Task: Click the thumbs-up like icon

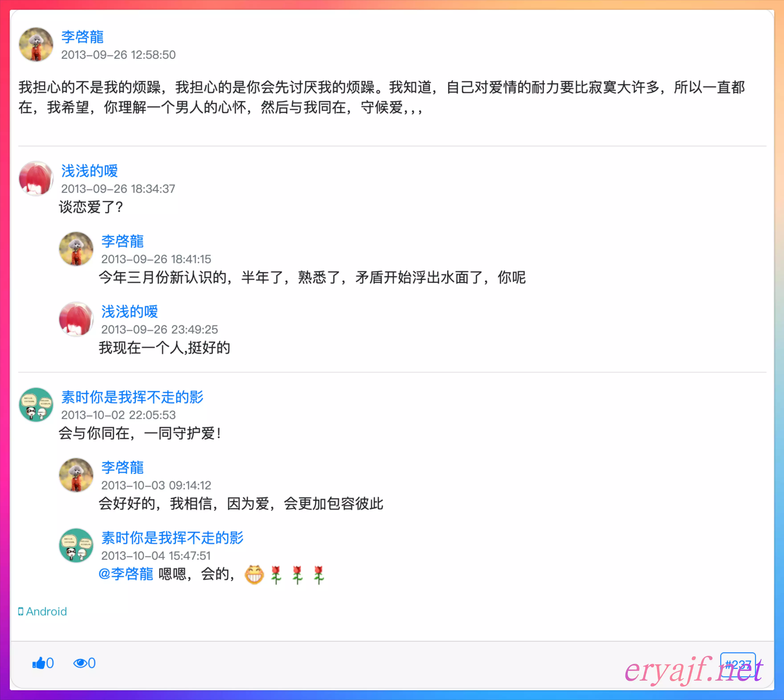Action: (39, 663)
